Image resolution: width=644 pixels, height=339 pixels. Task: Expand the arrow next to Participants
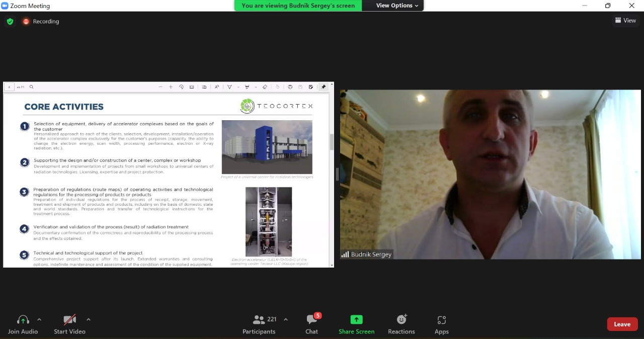tap(286, 319)
